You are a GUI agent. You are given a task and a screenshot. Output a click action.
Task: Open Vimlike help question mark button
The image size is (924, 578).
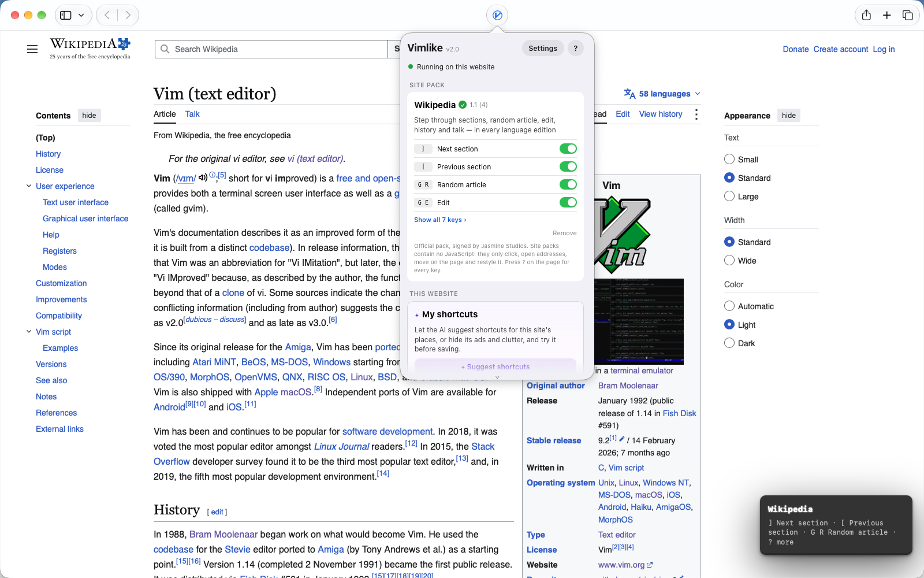[x=575, y=49]
